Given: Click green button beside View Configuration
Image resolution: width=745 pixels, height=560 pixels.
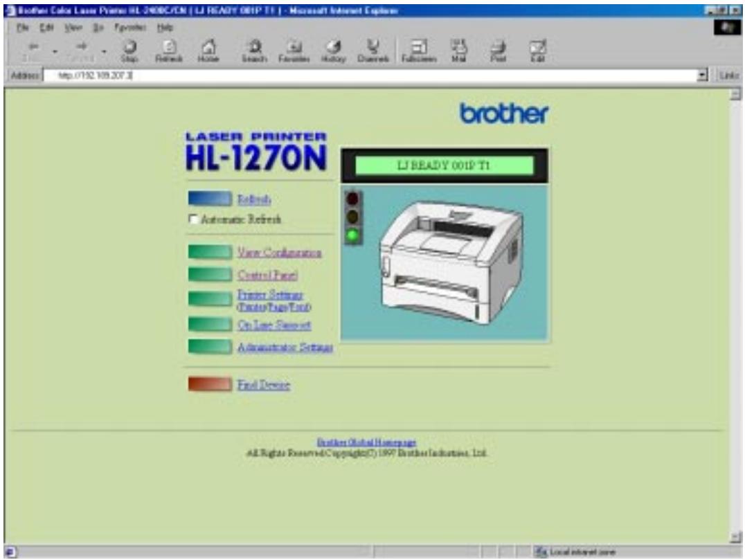Looking at the screenshot, I should (x=210, y=252).
